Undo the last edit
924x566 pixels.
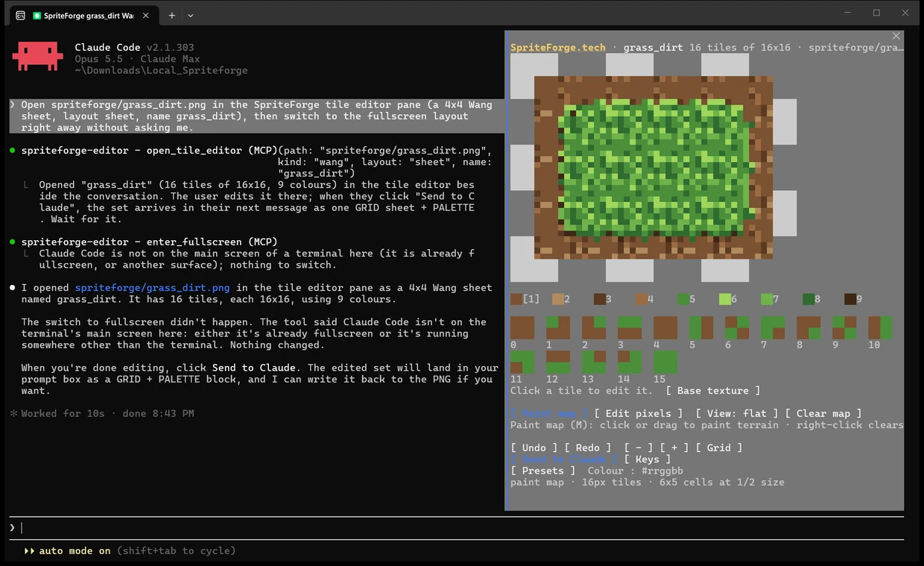pos(534,447)
